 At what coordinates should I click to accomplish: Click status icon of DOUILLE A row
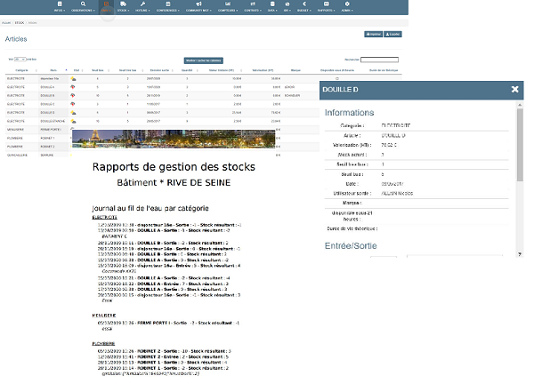73,87
